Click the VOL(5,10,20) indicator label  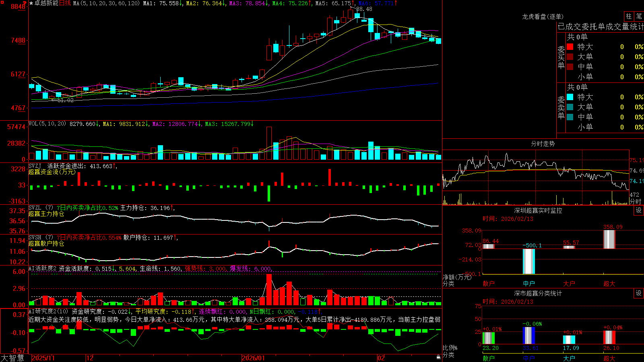click(47, 124)
